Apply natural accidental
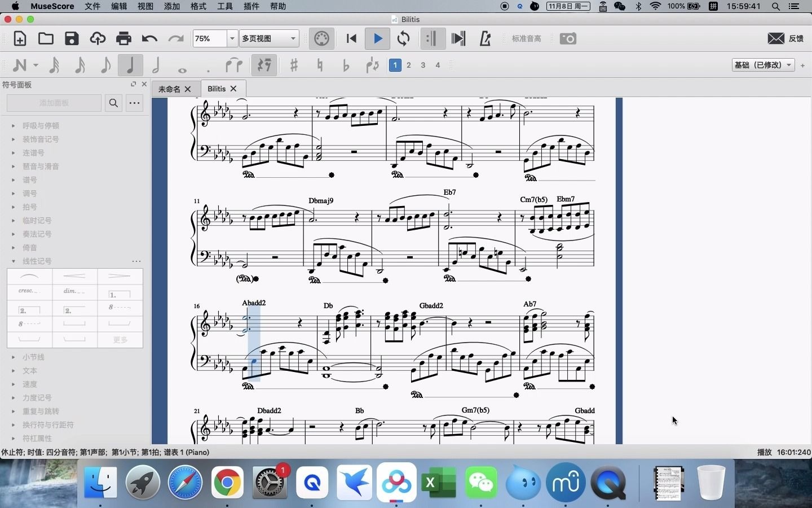Image resolution: width=812 pixels, height=508 pixels. pos(320,65)
